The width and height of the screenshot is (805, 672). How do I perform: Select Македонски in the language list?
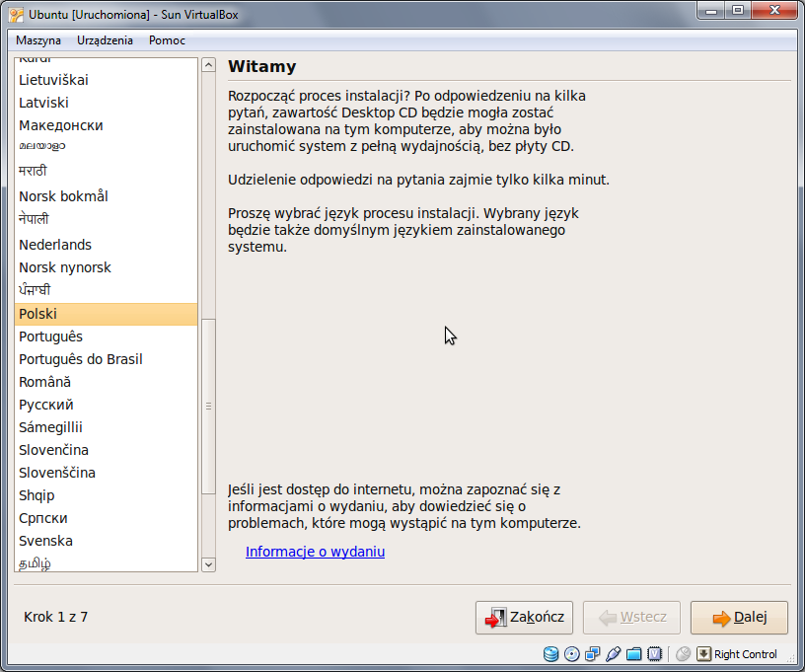[x=106, y=125]
